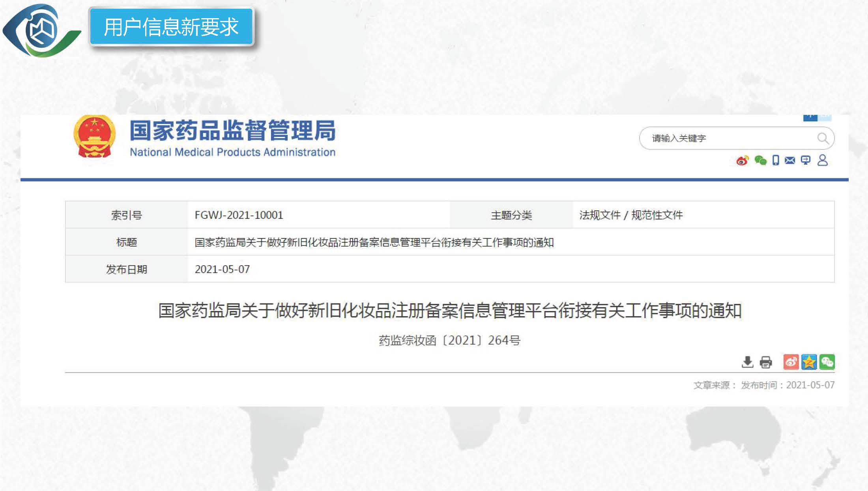The height and width of the screenshot is (491, 868).
Task: Open the header WeChat icon
Action: point(760,160)
